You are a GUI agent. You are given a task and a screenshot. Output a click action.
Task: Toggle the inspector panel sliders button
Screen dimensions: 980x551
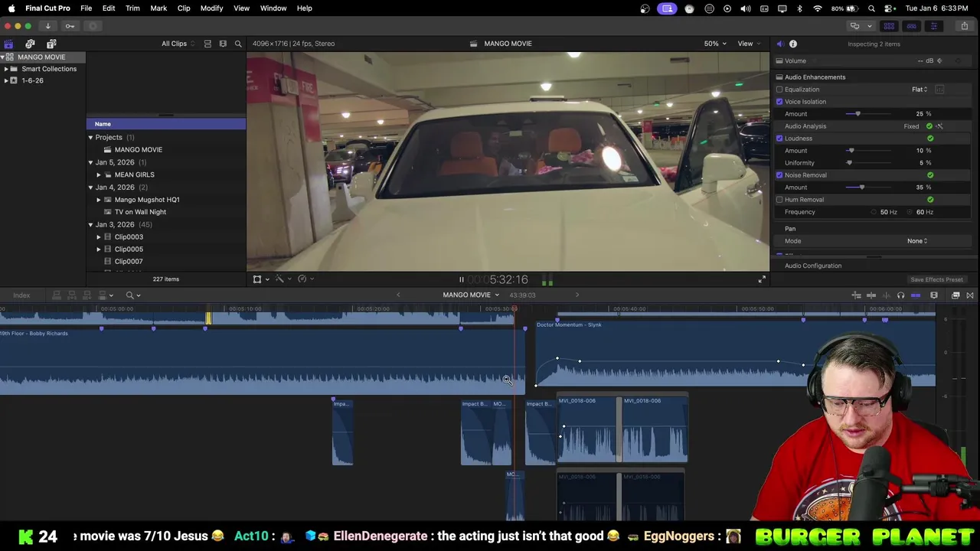pyautogui.click(x=933, y=26)
